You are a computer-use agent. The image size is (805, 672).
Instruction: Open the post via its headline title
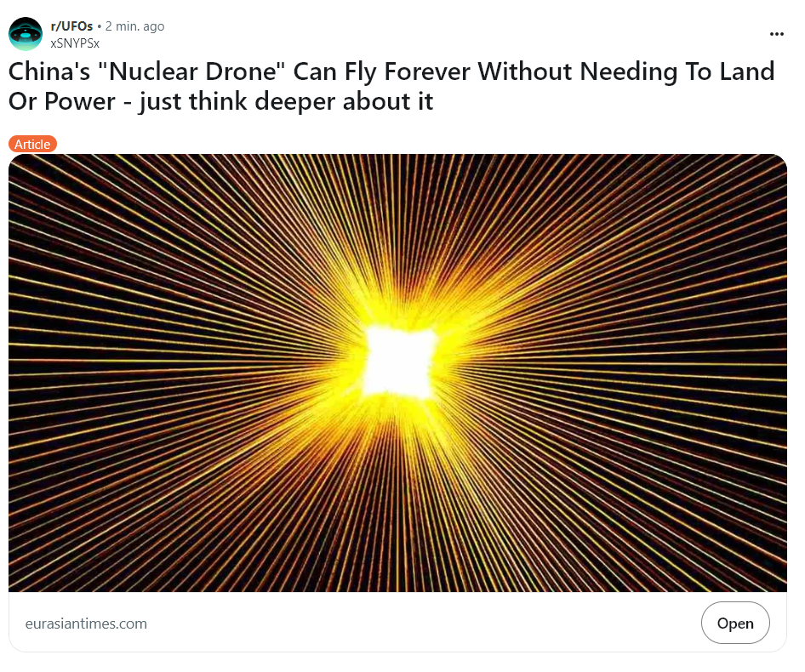click(x=391, y=86)
